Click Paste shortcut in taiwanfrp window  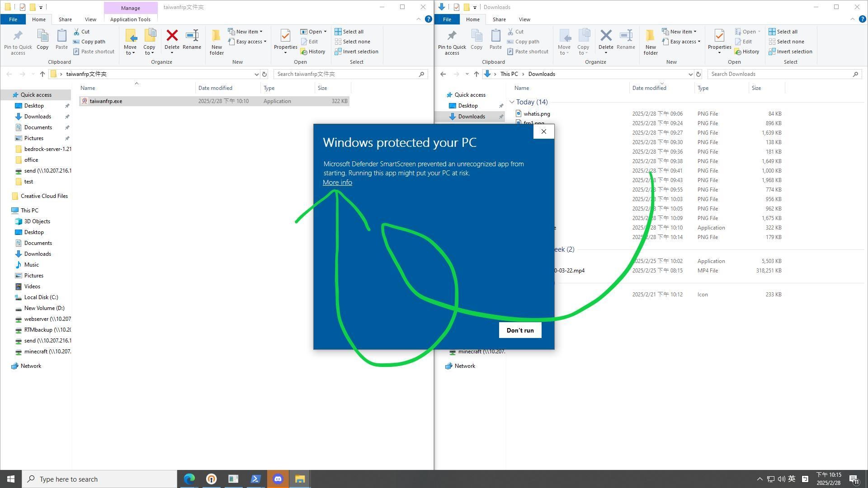click(x=94, y=52)
